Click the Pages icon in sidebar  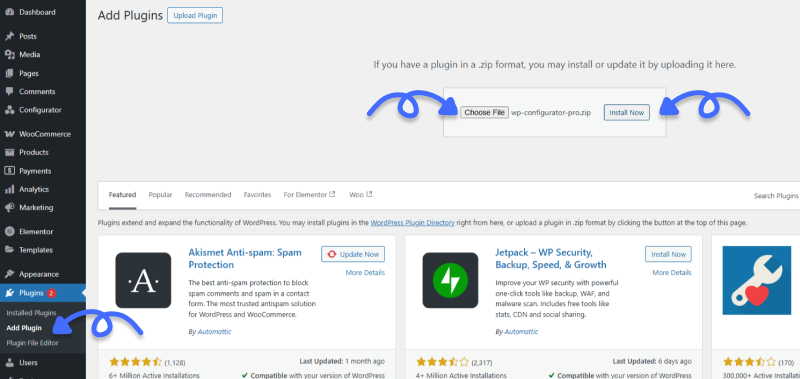click(x=9, y=73)
